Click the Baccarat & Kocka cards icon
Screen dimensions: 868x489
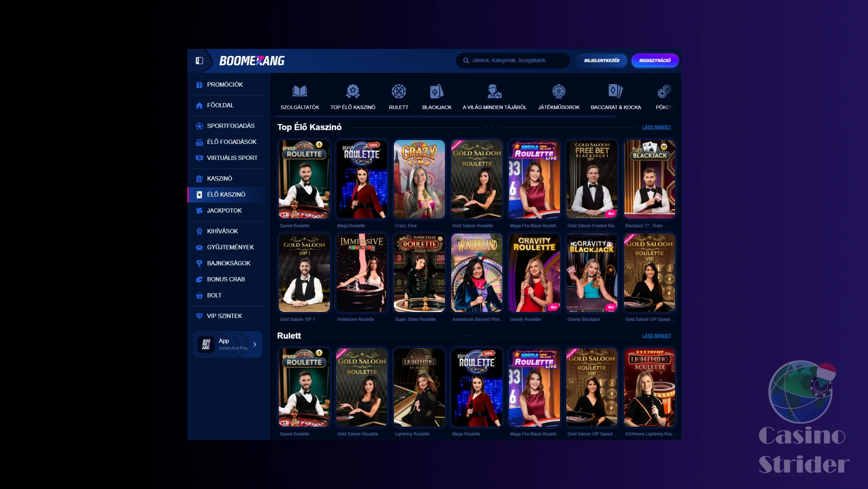(616, 91)
